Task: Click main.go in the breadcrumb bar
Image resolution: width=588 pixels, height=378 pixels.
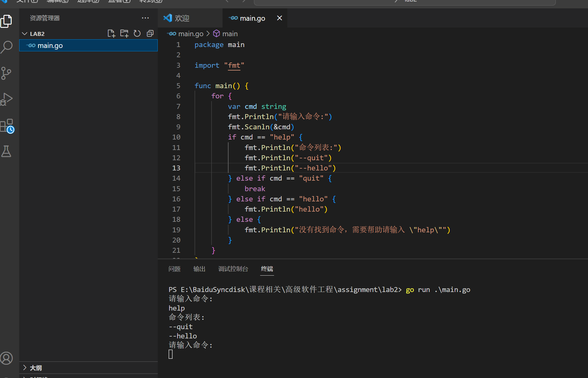Action: 191,33
